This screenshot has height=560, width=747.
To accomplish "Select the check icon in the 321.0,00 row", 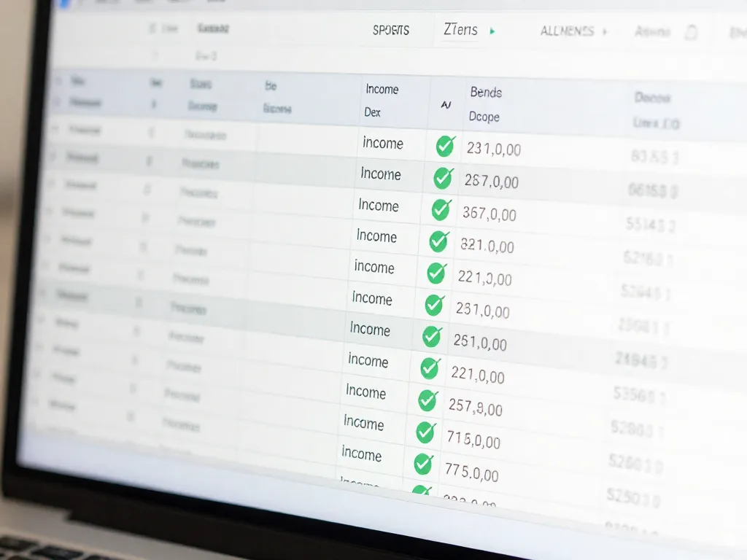I will pos(439,240).
